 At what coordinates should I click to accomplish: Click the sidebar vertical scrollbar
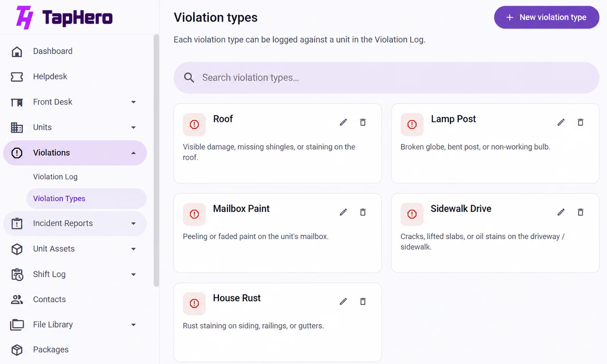(x=156, y=161)
